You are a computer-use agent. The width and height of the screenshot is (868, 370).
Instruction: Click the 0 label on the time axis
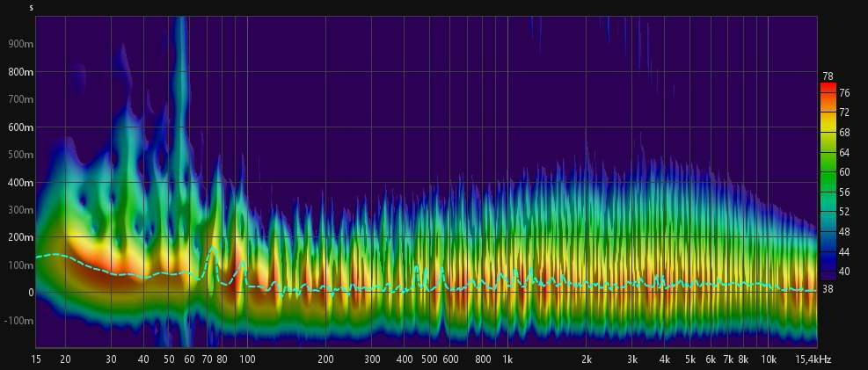point(30,293)
